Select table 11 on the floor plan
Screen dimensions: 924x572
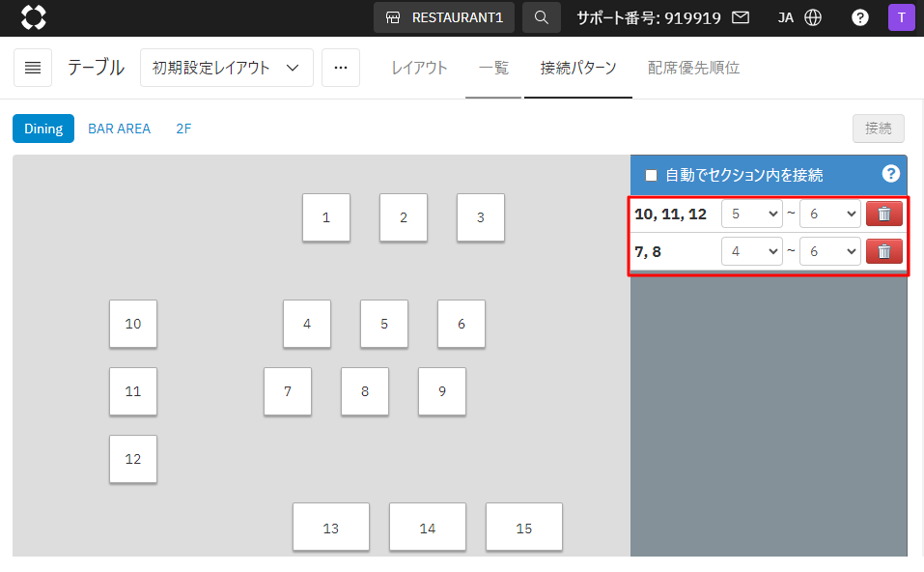(x=132, y=391)
